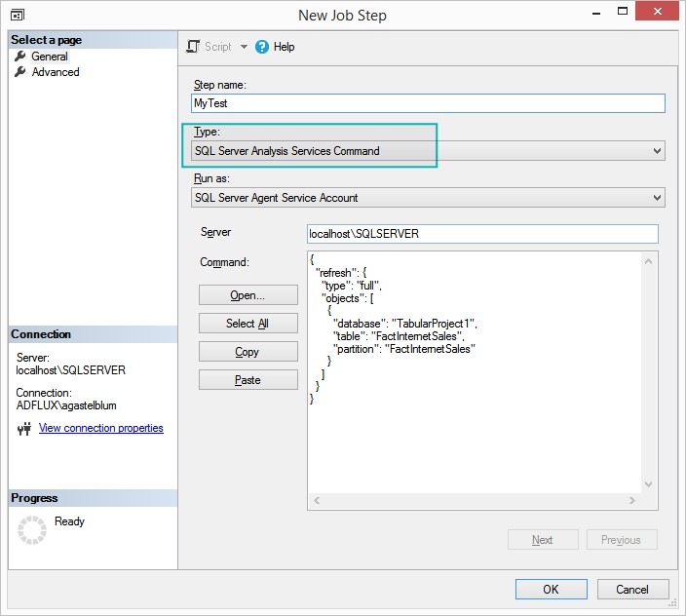The image size is (686, 616).
Task: Click the "partition": "FactInternetSales" line
Action: [x=403, y=349]
